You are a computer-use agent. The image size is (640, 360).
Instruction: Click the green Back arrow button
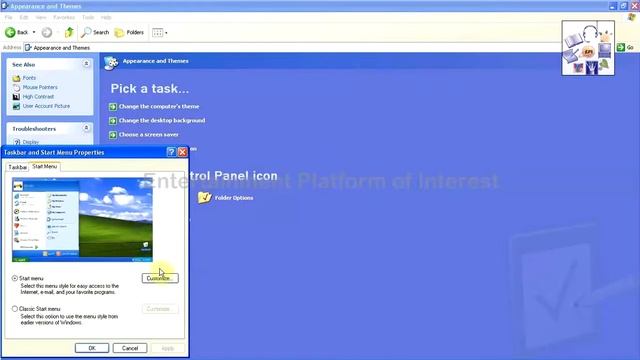point(10,32)
